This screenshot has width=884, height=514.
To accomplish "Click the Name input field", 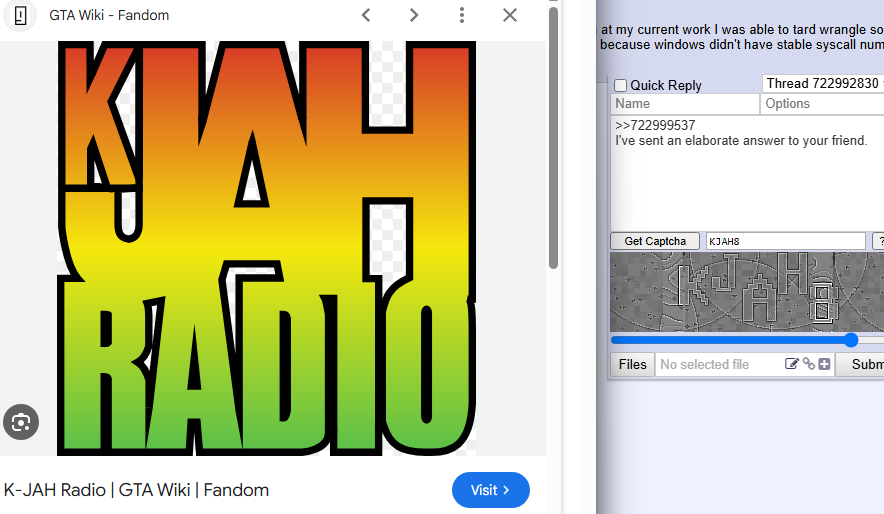I will point(685,104).
